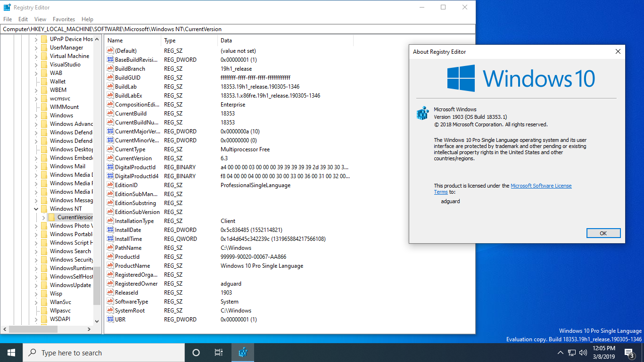Expand the Virtual Machine tree node
Screen dimensions: 644x362
pyautogui.click(x=36, y=56)
